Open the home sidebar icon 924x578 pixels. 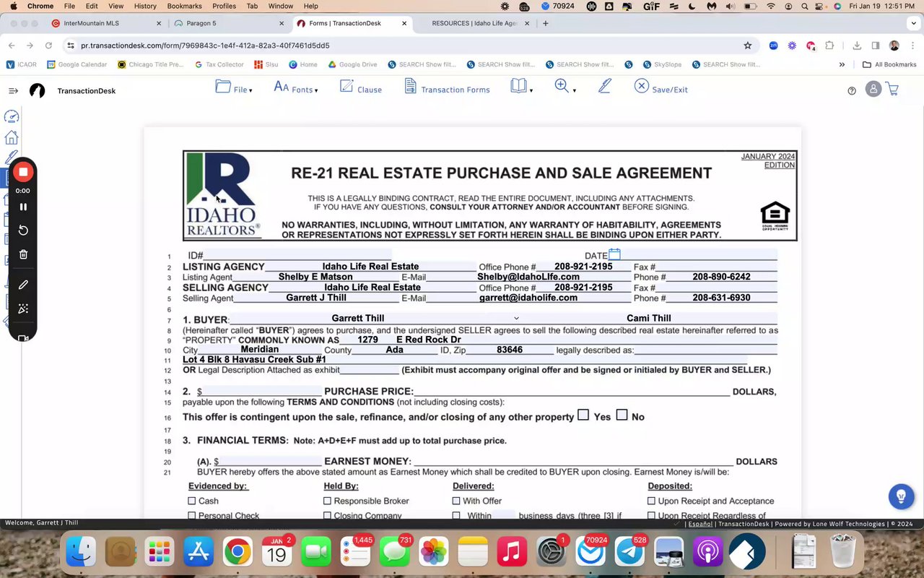[x=11, y=137]
